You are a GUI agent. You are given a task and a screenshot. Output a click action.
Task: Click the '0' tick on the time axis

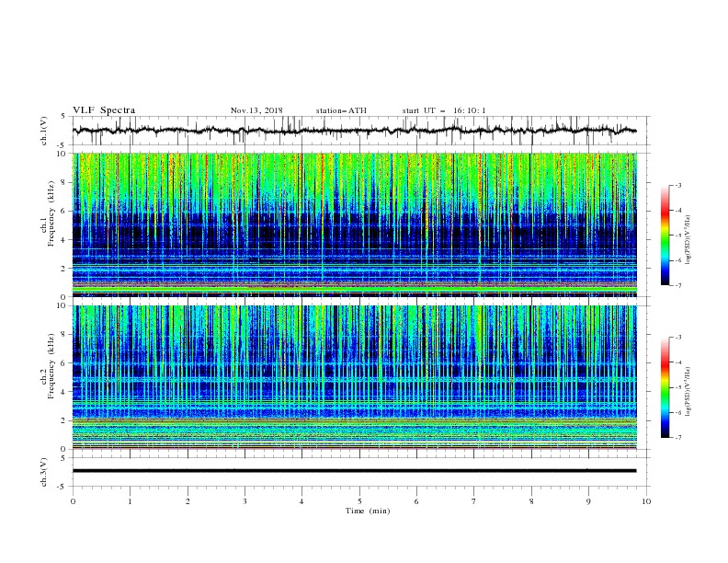tap(73, 501)
